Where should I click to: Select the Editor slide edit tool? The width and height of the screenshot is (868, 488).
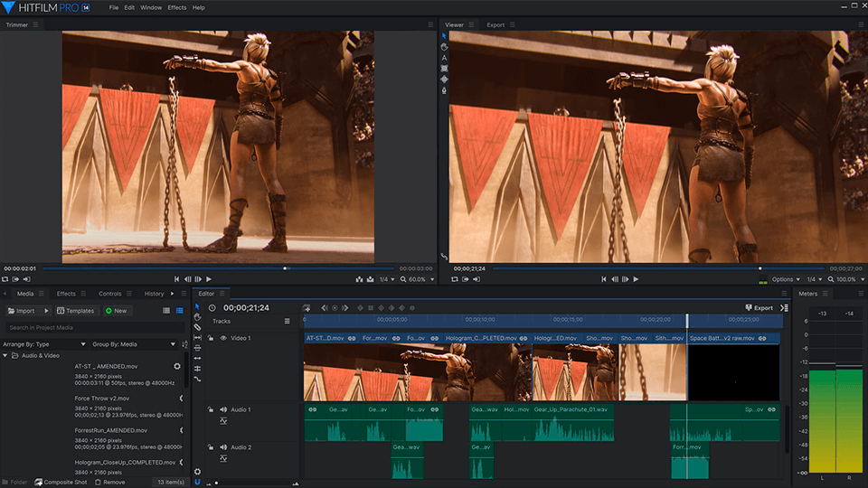pyautogui.click(x=197, y=348)
